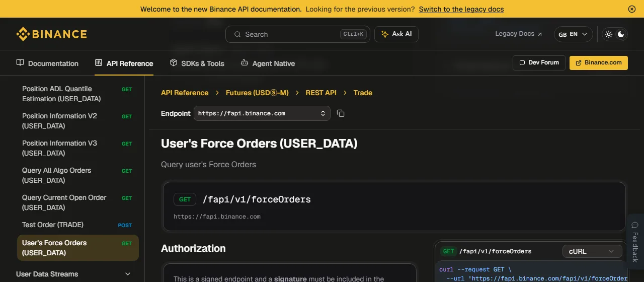Click the SDKs & Tools cube icon
The image size is (644, 282).
pos(174,63)
